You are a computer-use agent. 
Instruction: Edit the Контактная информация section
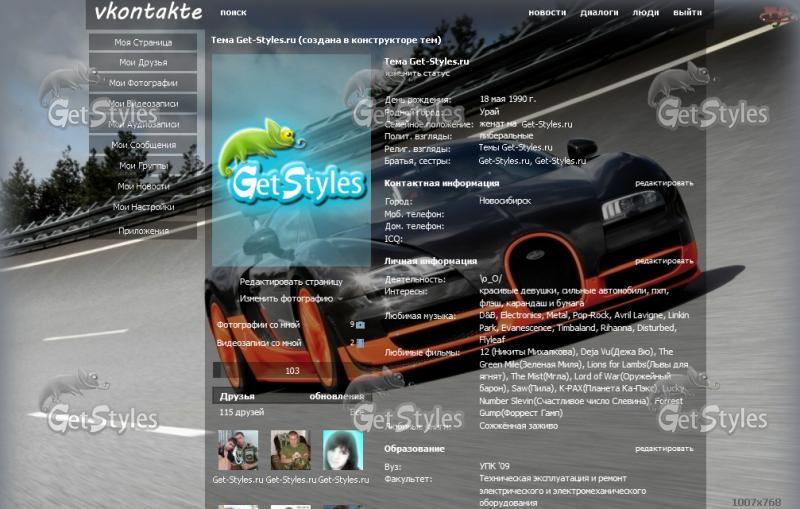(x=664, y=183)
